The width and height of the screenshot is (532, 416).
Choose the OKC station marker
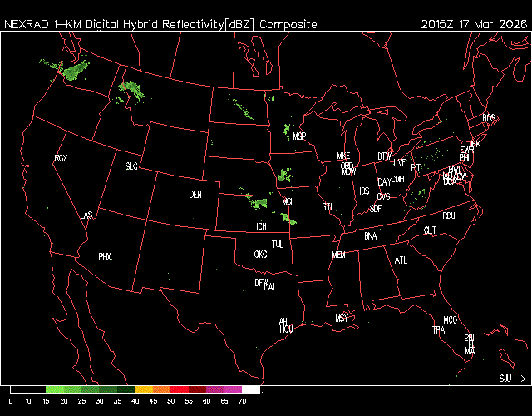tap(260, 255)
